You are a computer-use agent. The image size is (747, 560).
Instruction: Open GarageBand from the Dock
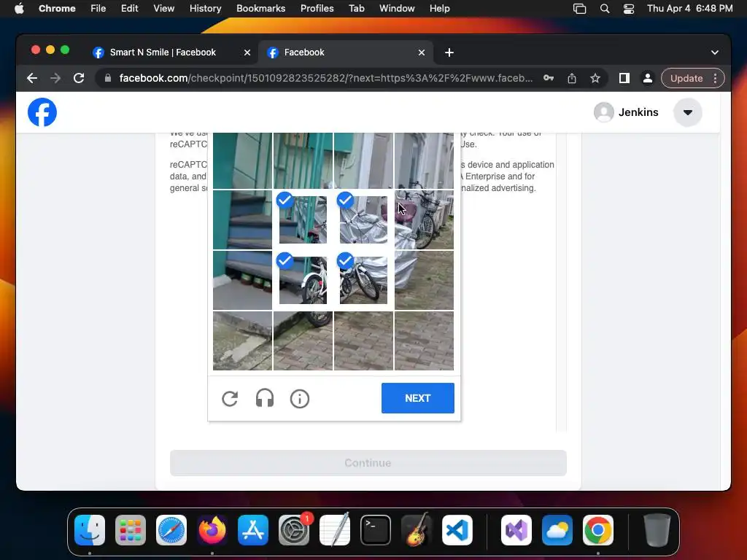tap(417, 530)
